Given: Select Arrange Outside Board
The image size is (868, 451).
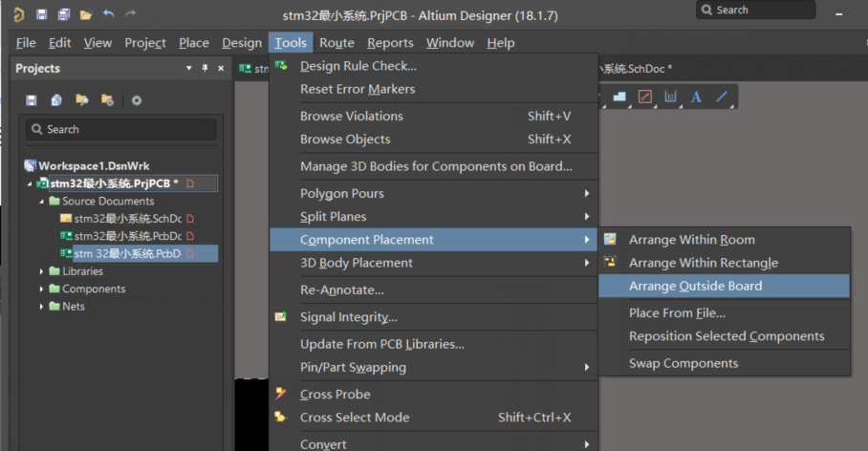Looking at the screenshot, I should [724, 286].
